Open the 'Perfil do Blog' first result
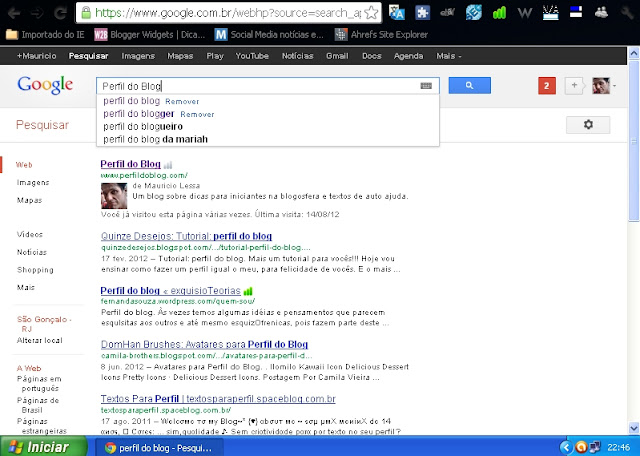Screen dimensions: 640x456 pyautogui.click(x=131, y=164)
